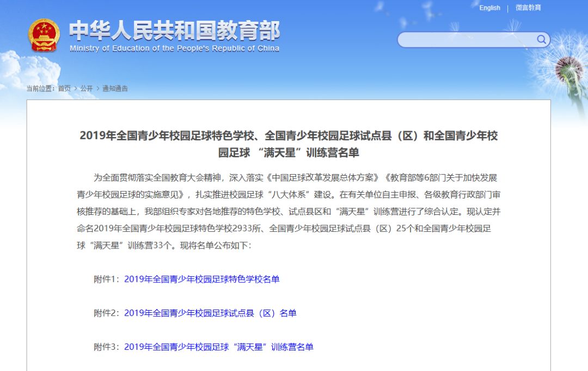Open 附件1 特色学校名单 link

[x=202, y=279]
